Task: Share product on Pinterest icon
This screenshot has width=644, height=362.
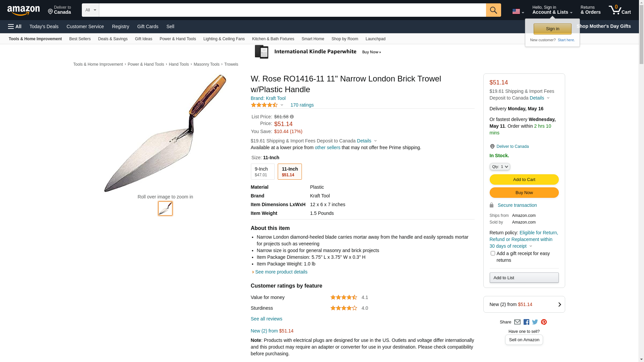Action: pos(544,322)
